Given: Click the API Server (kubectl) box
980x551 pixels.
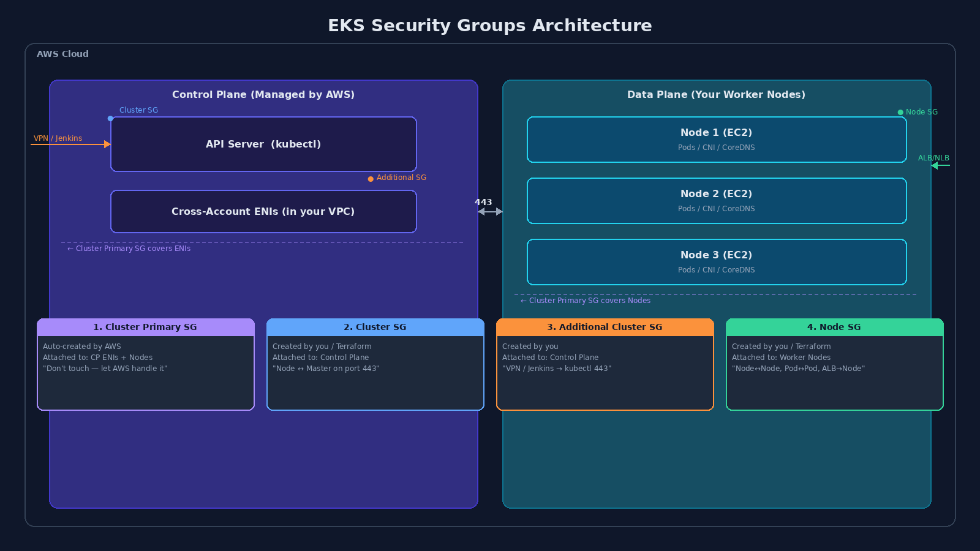Looking at the screenshot, I should click(263, 144).
